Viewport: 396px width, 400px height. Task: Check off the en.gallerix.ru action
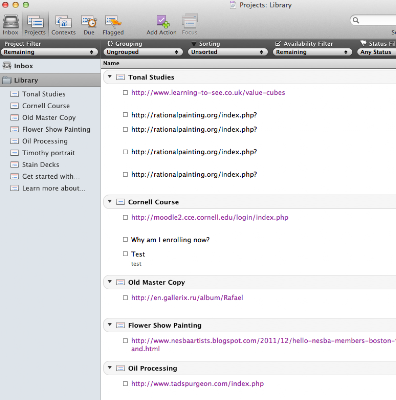point(125,298)
